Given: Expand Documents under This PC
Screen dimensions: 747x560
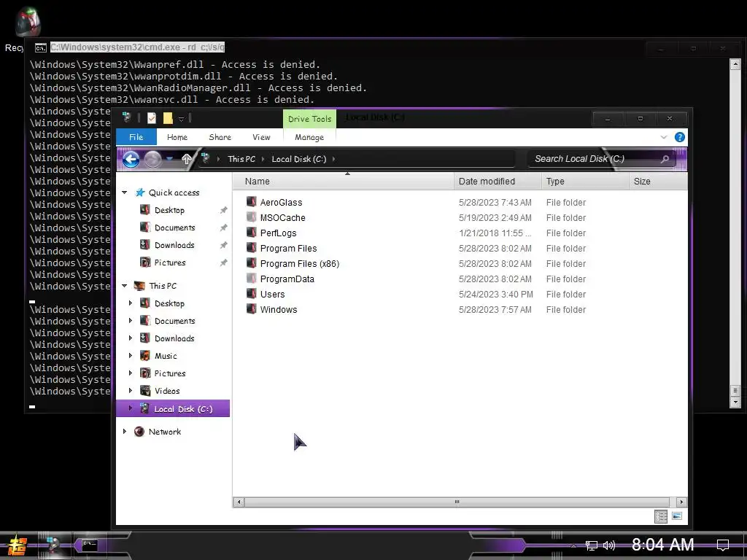Looking at the screenshot, I should point(131,321).
